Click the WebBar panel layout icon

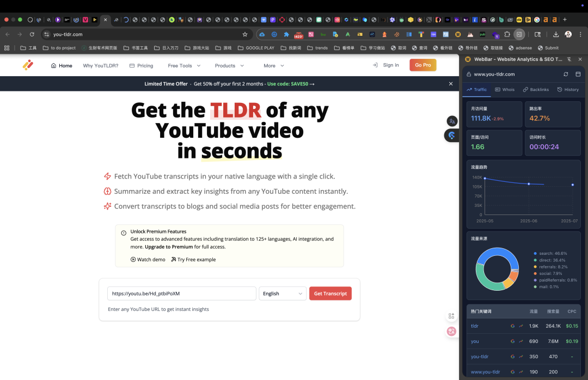[578, 74]
